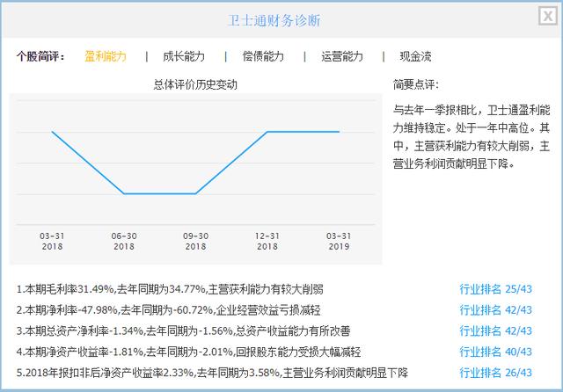The height and width of the screenshot is (392, 563).
Task: Click the 简要点评 heading
Action: [415, 84]
